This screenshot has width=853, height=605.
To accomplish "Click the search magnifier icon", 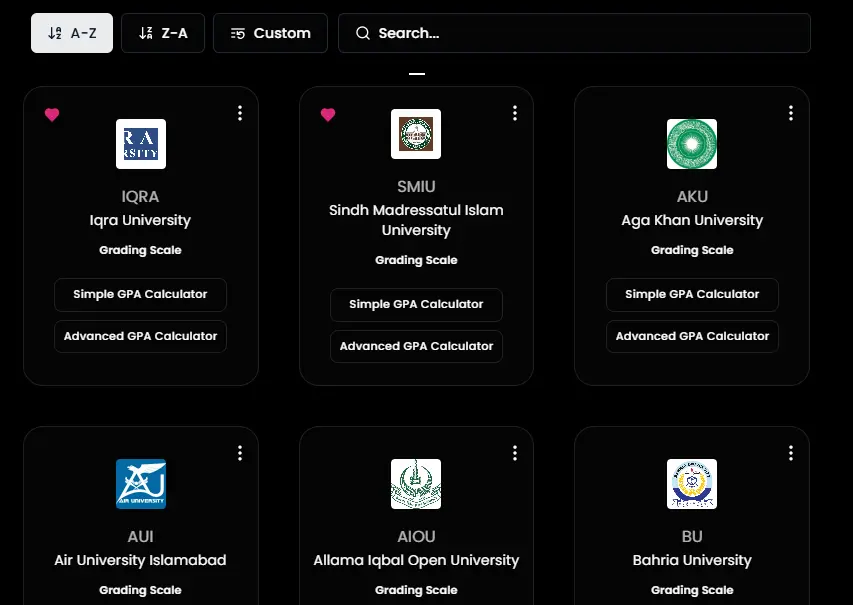I will [363, 33].
